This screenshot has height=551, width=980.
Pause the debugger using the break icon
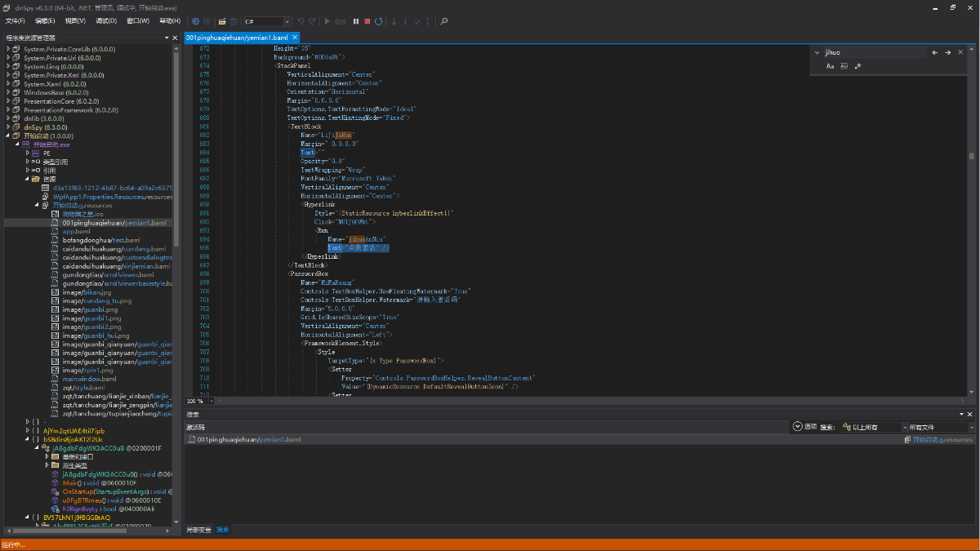pos(356,21)
